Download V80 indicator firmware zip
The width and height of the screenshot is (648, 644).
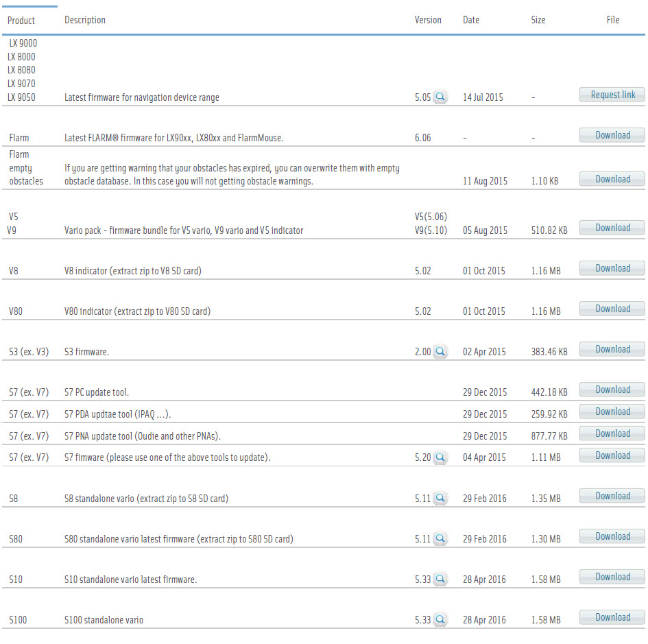pyautogui.click(x=612, y=309)
